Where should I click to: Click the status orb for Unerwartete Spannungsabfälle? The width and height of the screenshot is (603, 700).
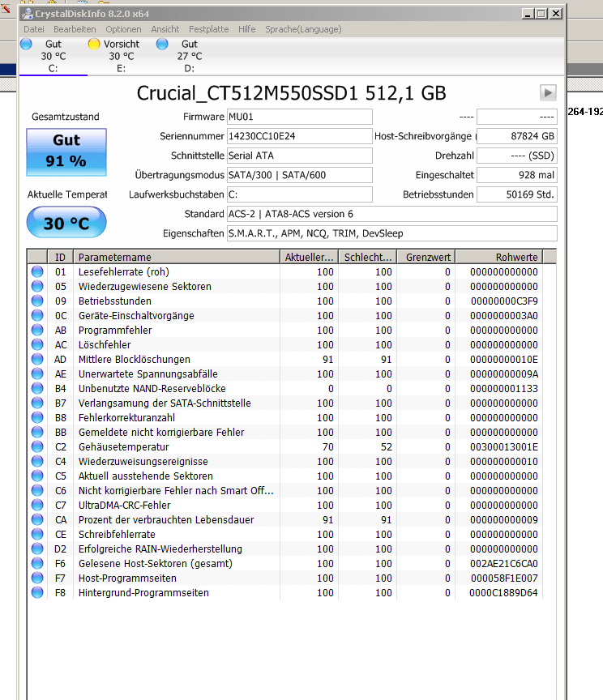coord(37,373)
